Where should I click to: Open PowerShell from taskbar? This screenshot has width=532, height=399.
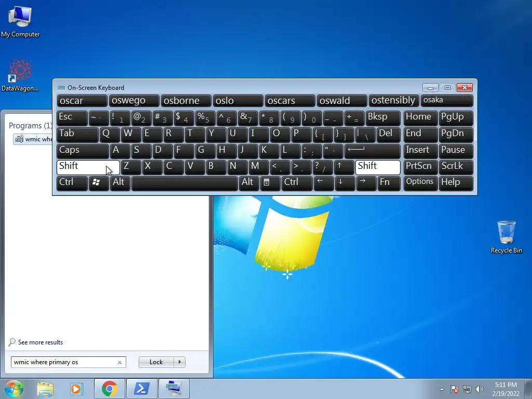click(x=141, y=389)
